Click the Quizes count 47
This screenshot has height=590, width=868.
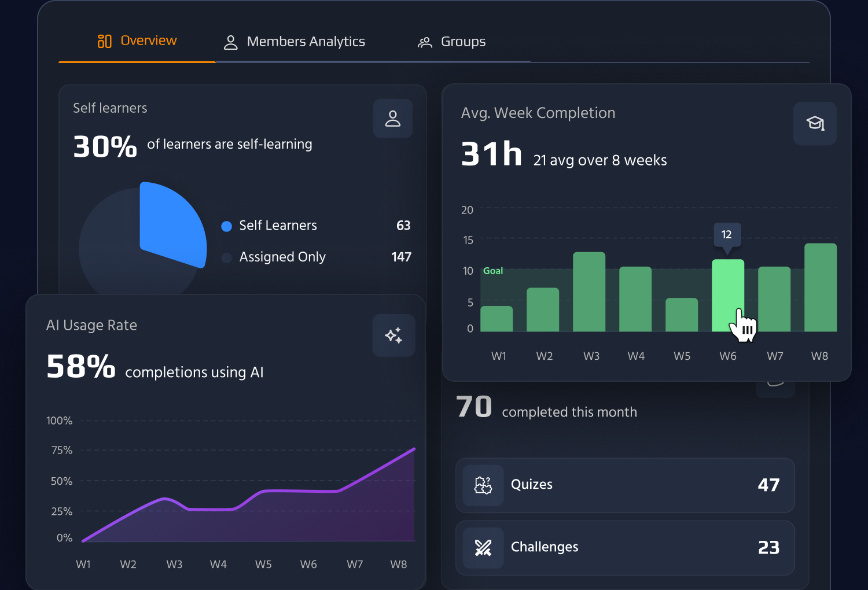pos(769,485)
